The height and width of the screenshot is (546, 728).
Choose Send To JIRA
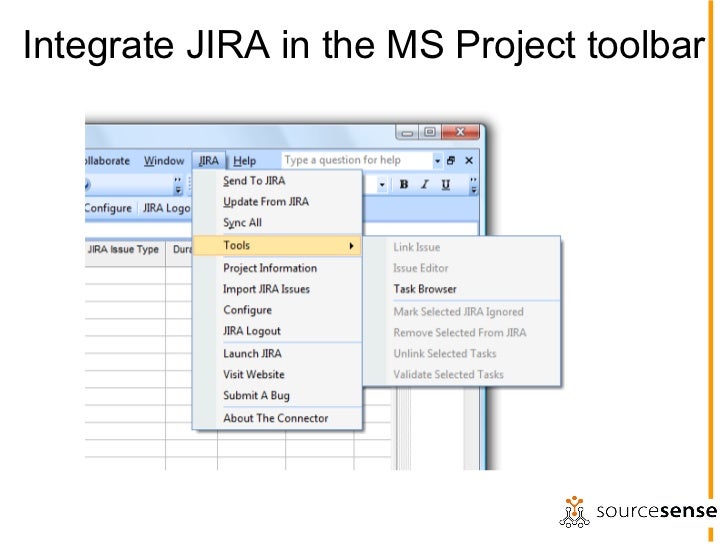click(x=277, y=181)
